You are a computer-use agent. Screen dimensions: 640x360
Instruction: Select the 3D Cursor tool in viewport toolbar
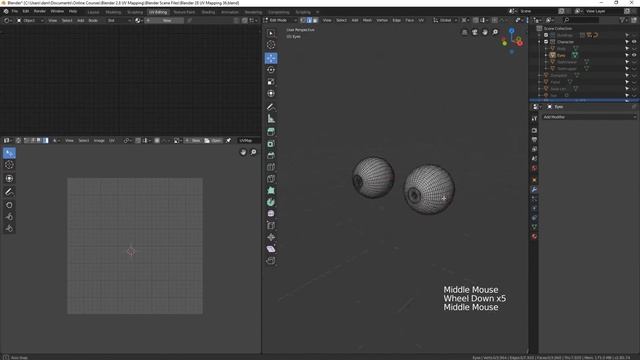271,45
